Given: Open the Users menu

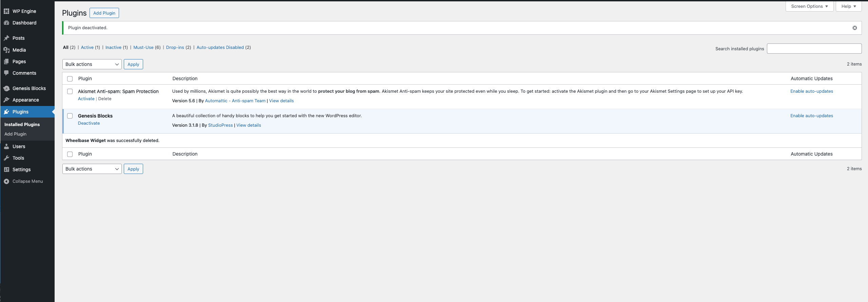Looking at the screenshot, I should click(x=27, y=146).
